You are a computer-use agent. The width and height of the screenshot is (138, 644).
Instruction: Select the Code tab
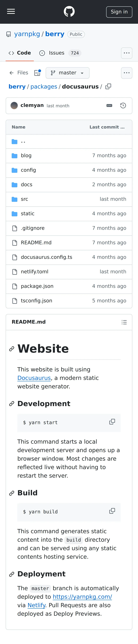tap(20, 53)
